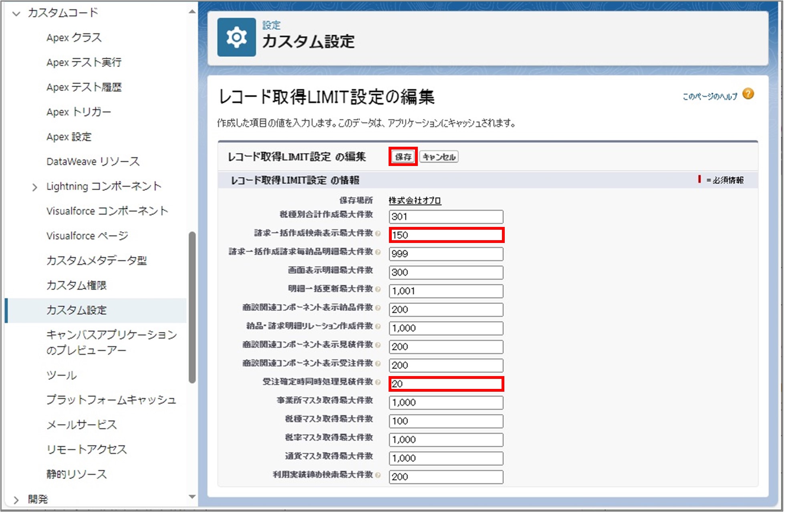Open the orange page help question mark icon
The width and height of the screenshot is (812, 514).
tap(748, 94)
